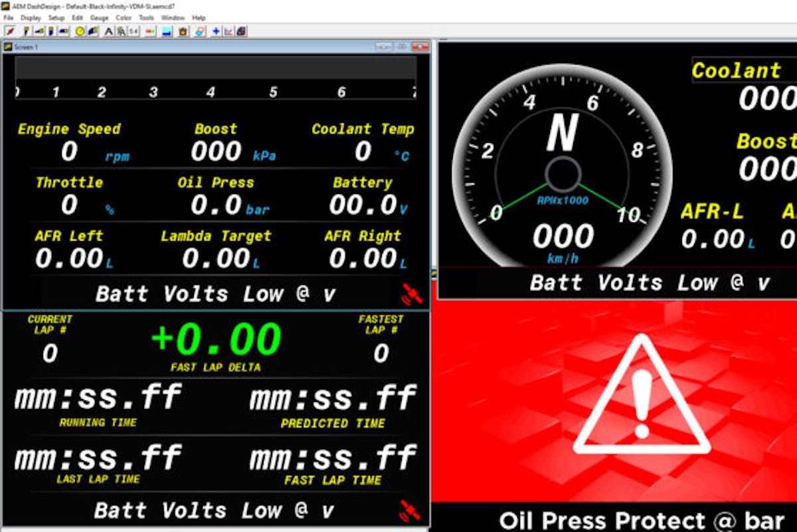Viewport: 797px width, 532px height.
Task: Open the Color menu
Action: point(124,18)
